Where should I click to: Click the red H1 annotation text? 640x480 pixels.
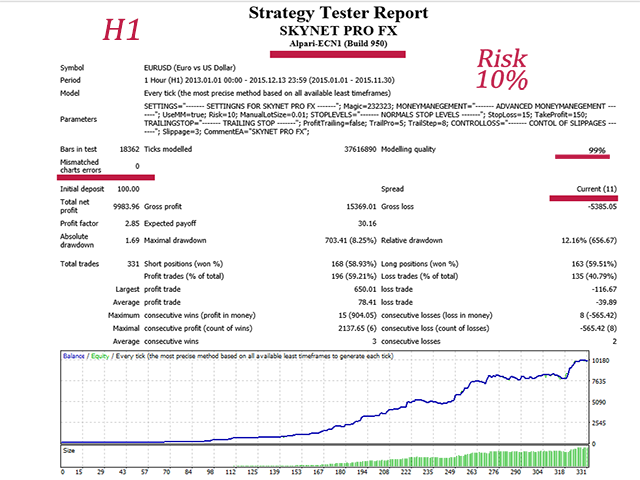point(121,30)
